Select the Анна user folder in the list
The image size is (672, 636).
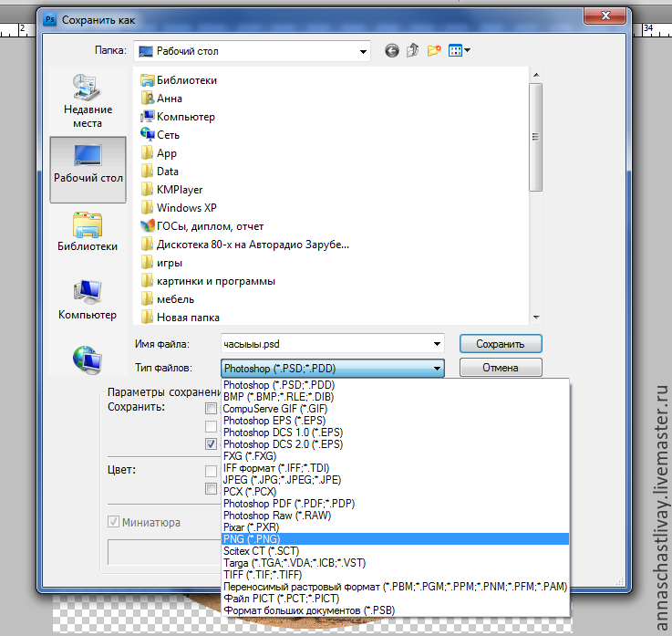point(161,99)
